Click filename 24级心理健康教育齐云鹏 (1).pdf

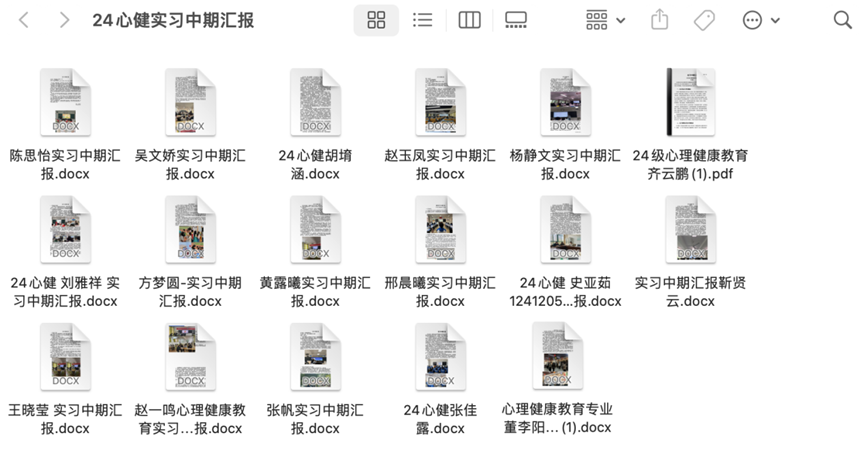690,164
